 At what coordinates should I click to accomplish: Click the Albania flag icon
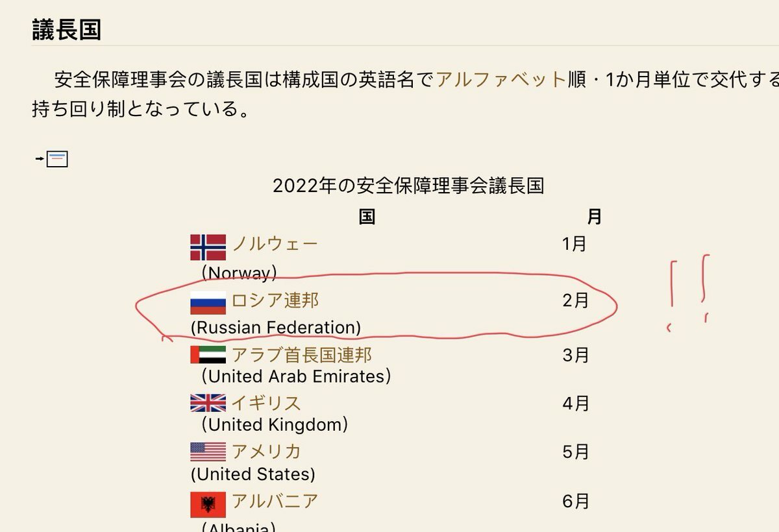click(208, 504)
